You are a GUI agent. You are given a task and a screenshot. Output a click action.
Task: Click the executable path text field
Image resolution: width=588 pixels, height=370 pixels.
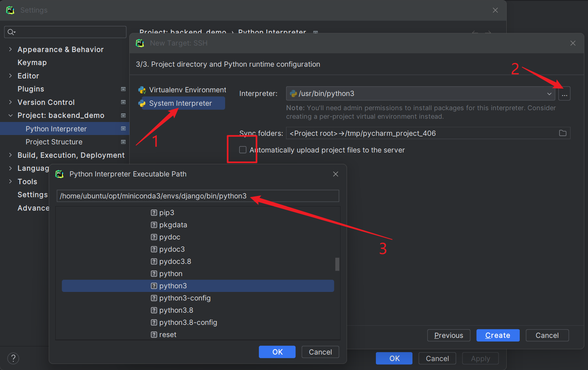(x=197, y=196)
